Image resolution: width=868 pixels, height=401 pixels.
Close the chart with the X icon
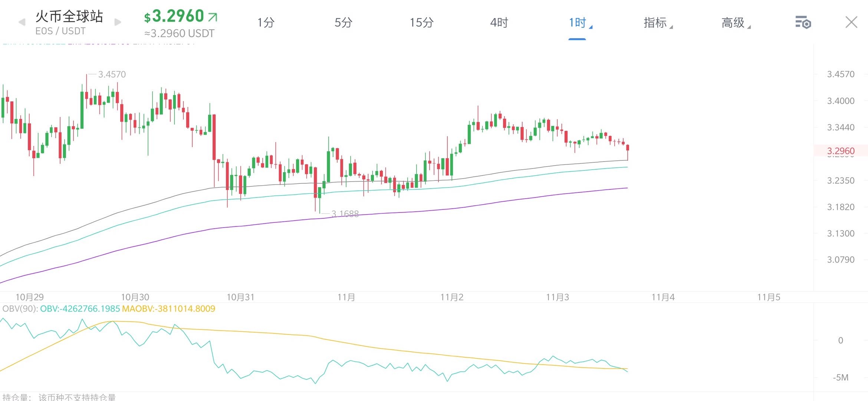coord(851,22)
